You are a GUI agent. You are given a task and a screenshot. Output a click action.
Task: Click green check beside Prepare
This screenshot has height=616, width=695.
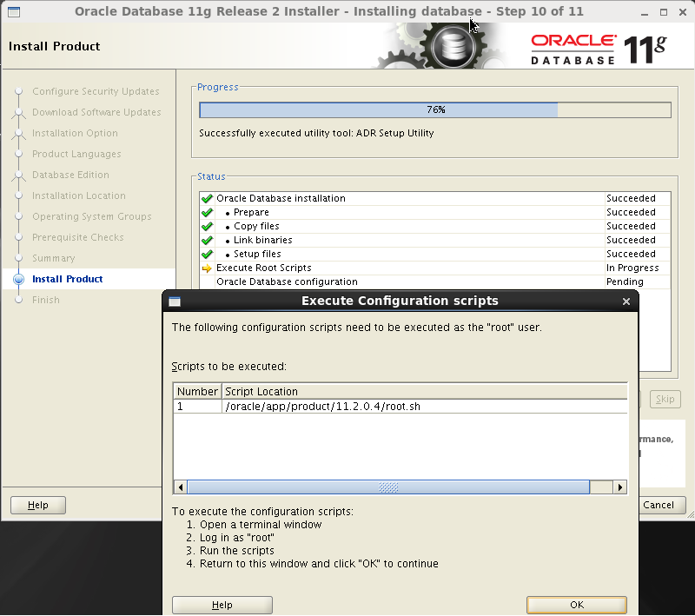tap(207, 212)
